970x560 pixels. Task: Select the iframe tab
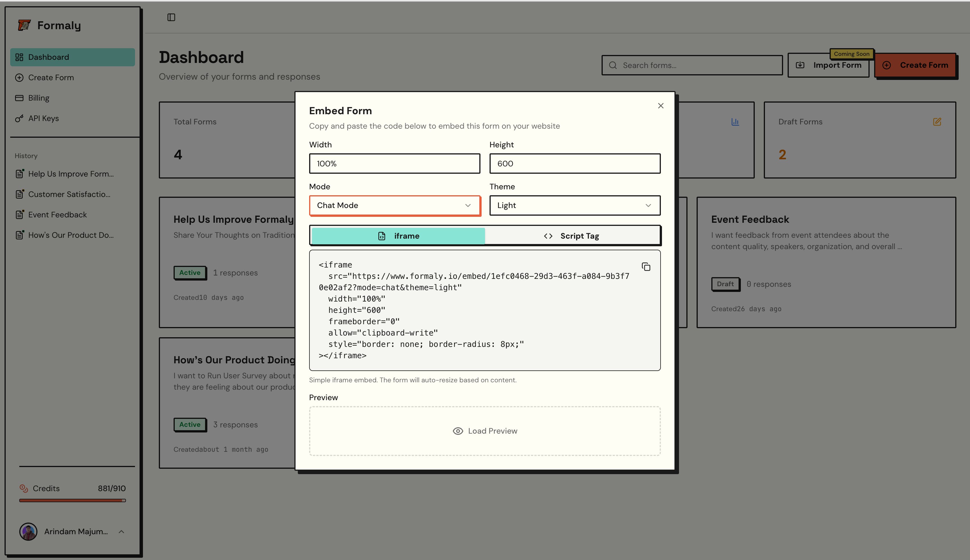click(x=398, y=236)
